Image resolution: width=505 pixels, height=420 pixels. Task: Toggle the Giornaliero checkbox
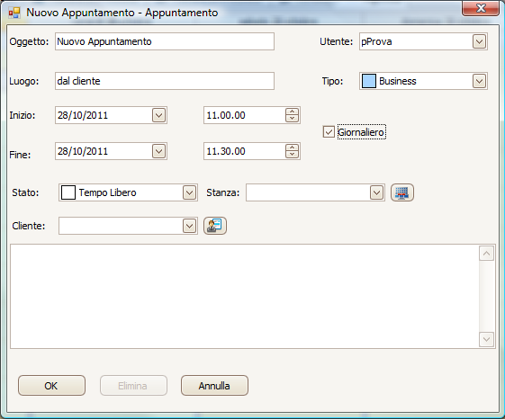pos(329,132)
